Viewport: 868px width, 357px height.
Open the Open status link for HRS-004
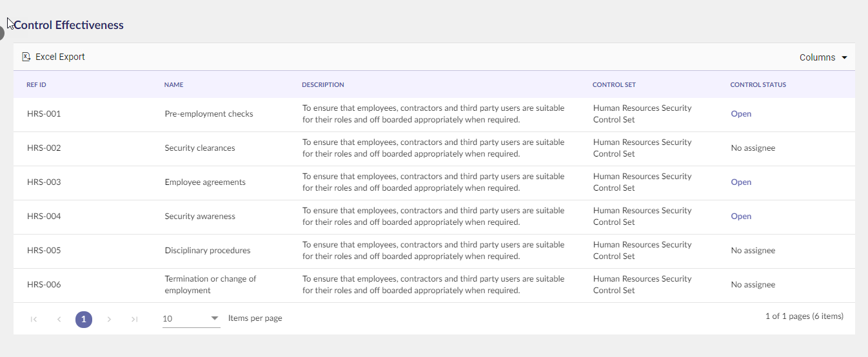(x=741, y=217)
